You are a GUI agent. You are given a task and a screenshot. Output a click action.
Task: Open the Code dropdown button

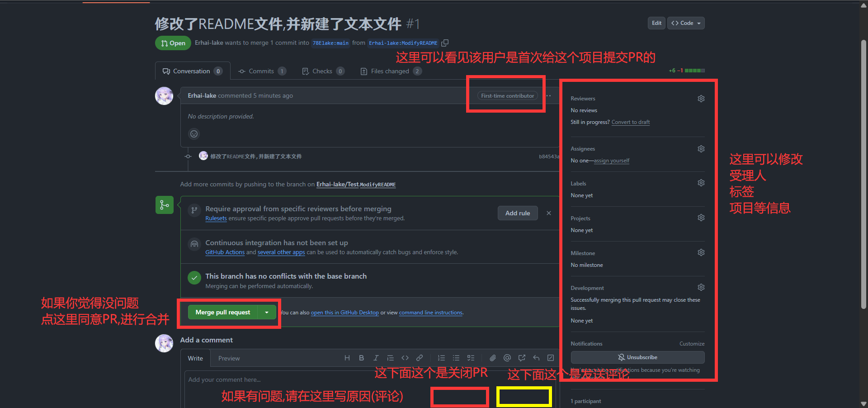coord(686,23)
